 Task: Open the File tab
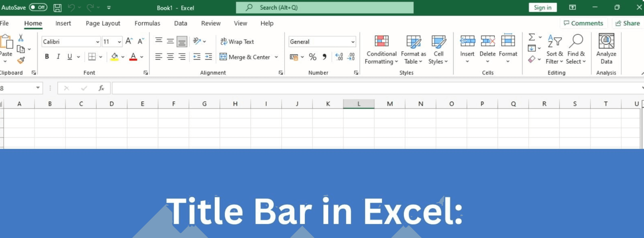[x=4, y=23]
